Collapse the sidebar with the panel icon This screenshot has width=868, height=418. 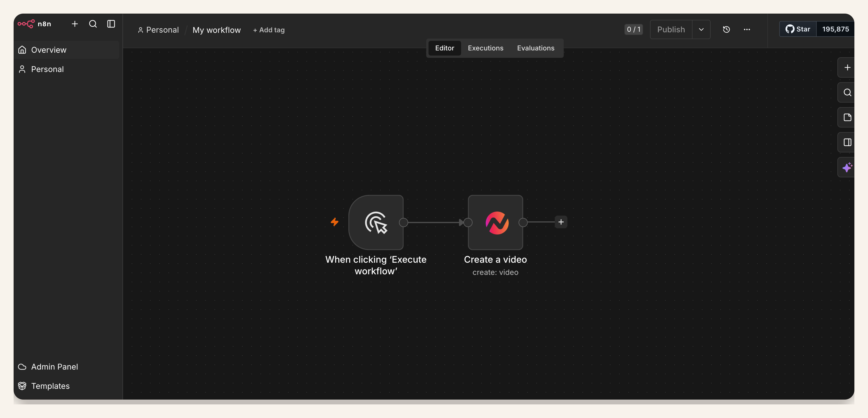point(111,24)
